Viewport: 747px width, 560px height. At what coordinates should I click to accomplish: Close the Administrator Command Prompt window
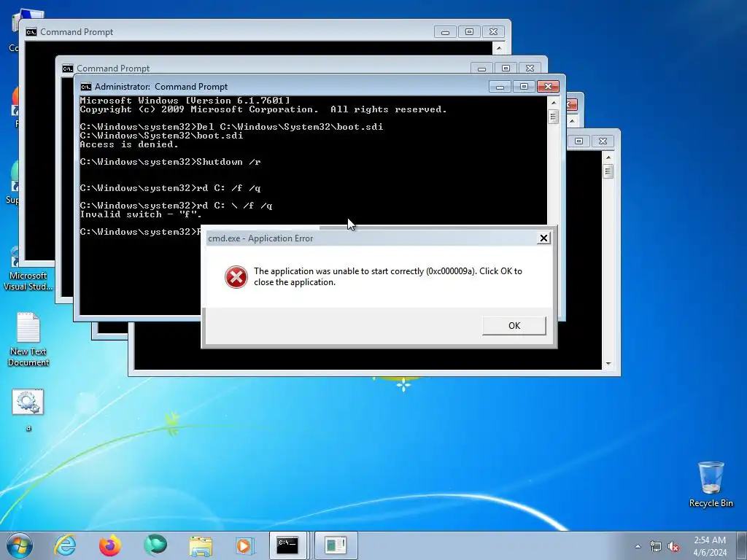point(548,87)
